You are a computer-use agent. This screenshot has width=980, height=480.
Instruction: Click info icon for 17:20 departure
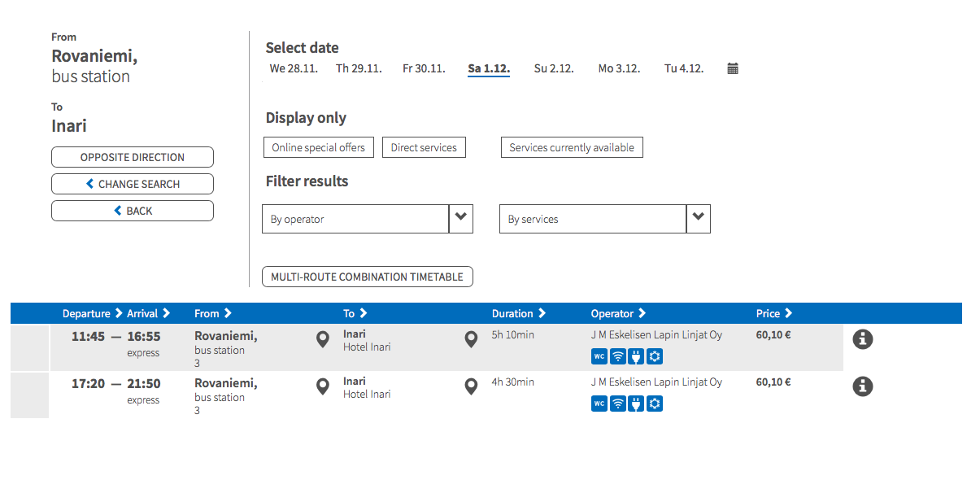[863, 386]
